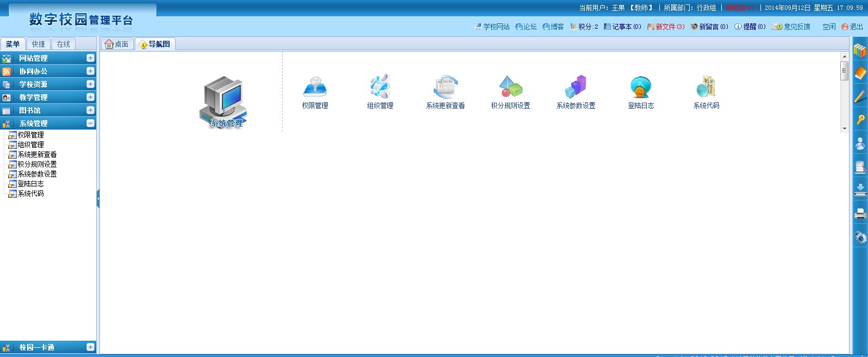
Task: Open the 组织管理 icon in main panel
Action: (380, 87)
